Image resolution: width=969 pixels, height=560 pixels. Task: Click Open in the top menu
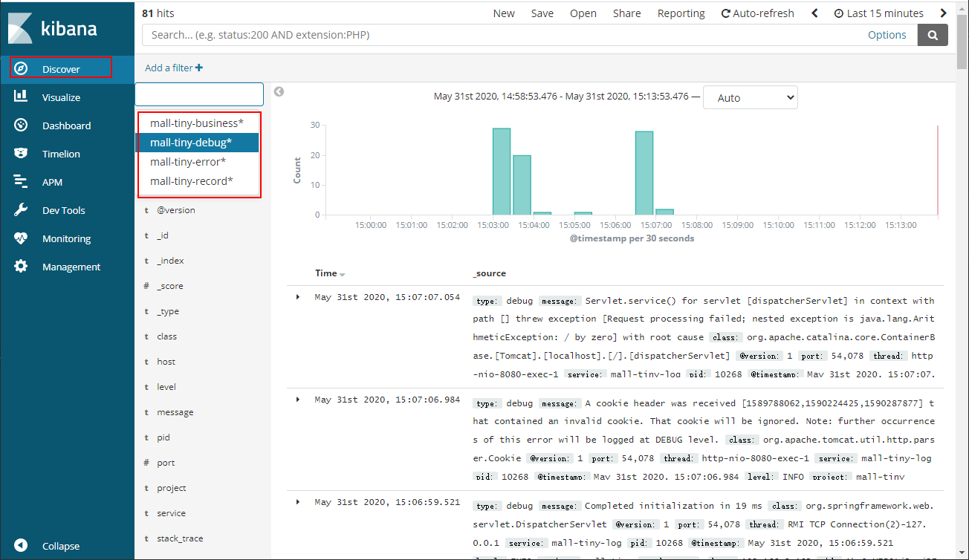pyautogui.click(x=583, y=13)
